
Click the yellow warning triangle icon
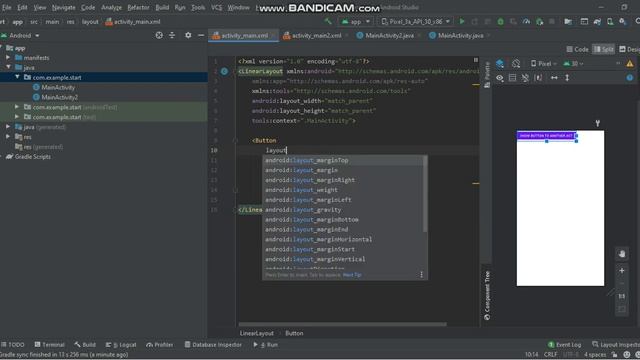[630, 63]
